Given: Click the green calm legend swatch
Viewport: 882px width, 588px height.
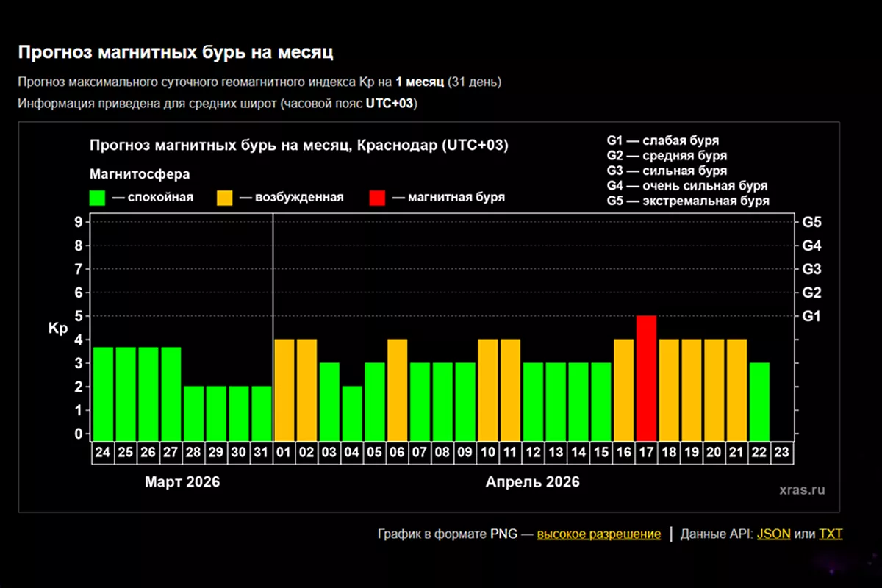Looking at the screenshot, I should tap(97, 198).
